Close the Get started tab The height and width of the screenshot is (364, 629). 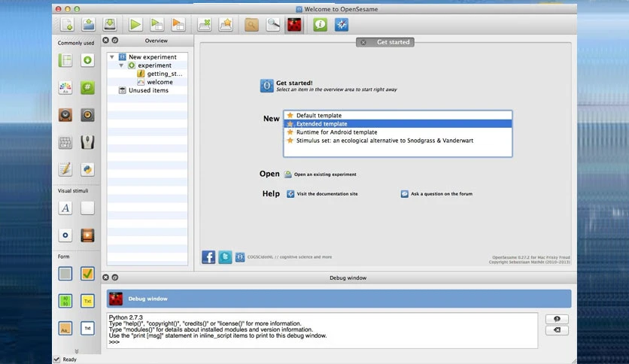(x=363, y=43)
